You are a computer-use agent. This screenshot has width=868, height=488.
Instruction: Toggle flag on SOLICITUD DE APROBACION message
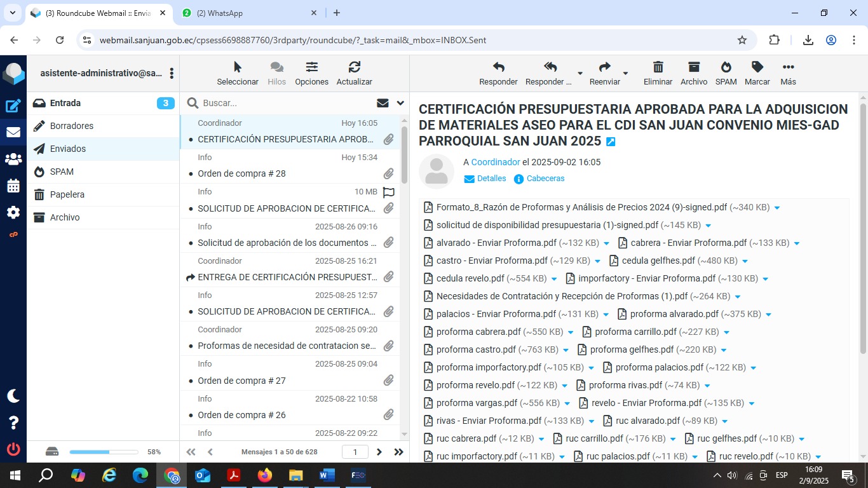389,192
